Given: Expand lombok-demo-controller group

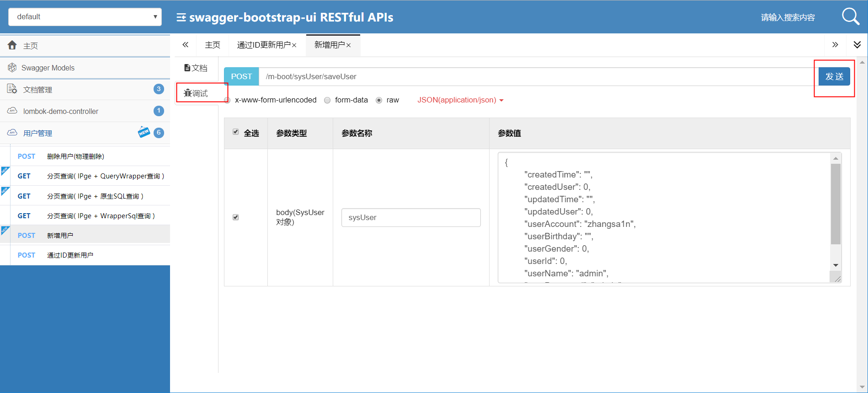Looking at the screenshot, I should pyautogui.click(x=85, y=111).
